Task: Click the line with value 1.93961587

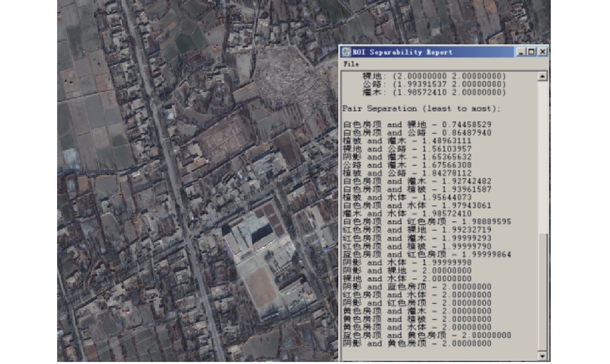Action: tap(417, 189)
